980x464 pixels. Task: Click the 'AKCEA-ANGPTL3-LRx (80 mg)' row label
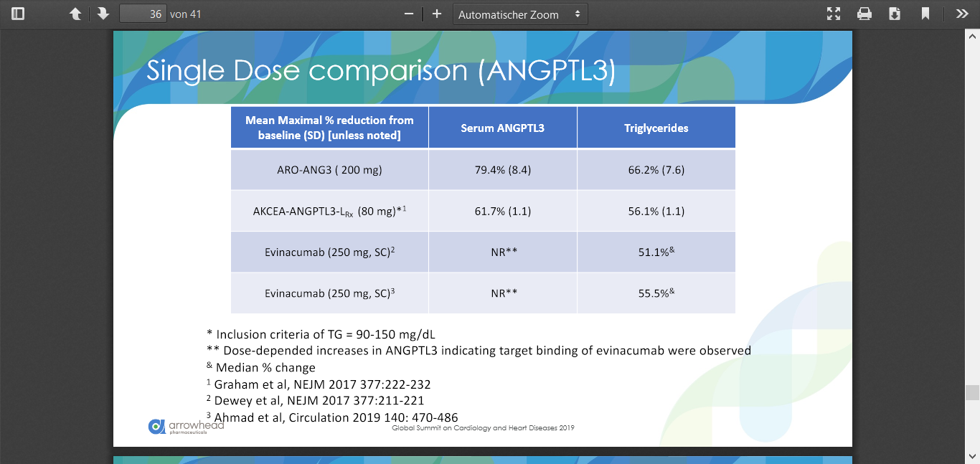point(330,211)
